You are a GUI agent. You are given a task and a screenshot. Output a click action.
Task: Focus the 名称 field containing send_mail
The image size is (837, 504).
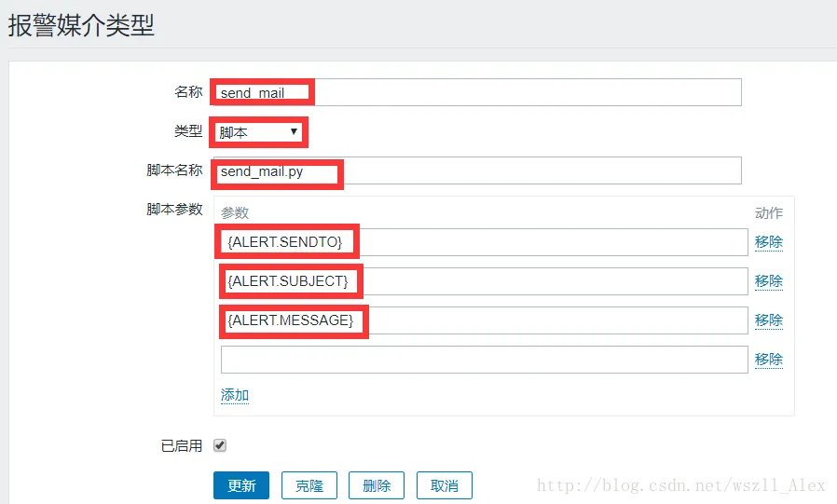[x=476, y=92]
